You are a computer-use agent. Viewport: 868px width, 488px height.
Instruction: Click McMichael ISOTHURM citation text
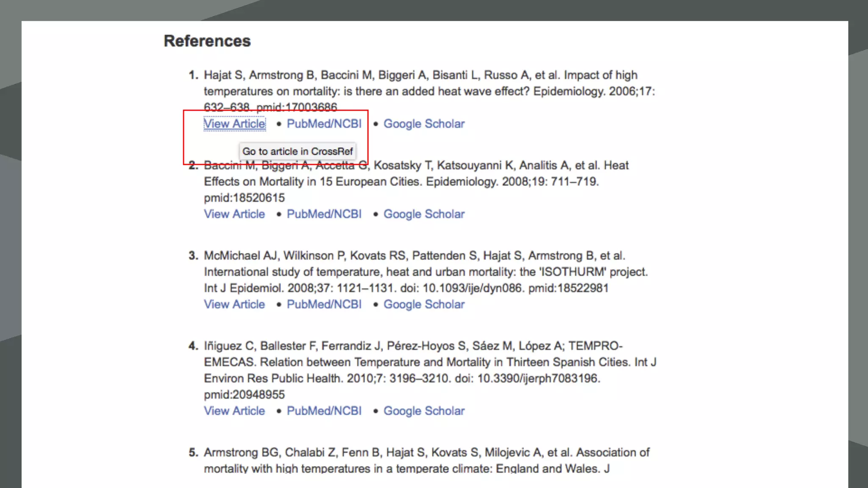pyautogui.click(x=426, y=272)
